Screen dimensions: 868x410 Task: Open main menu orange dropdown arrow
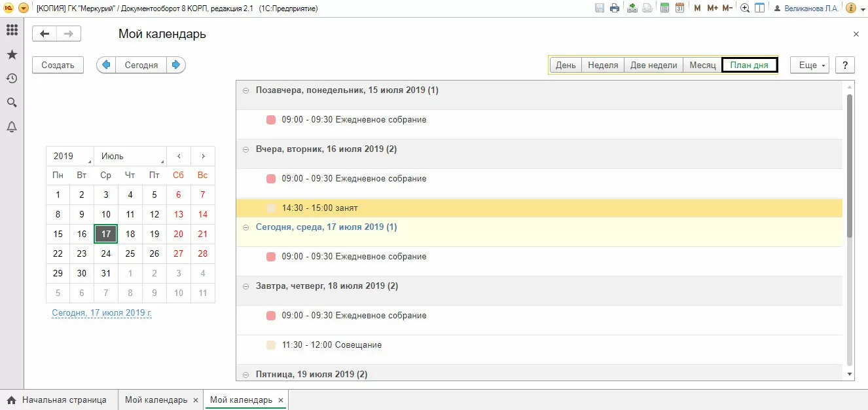pyautogui.click(x=24, y=8)
